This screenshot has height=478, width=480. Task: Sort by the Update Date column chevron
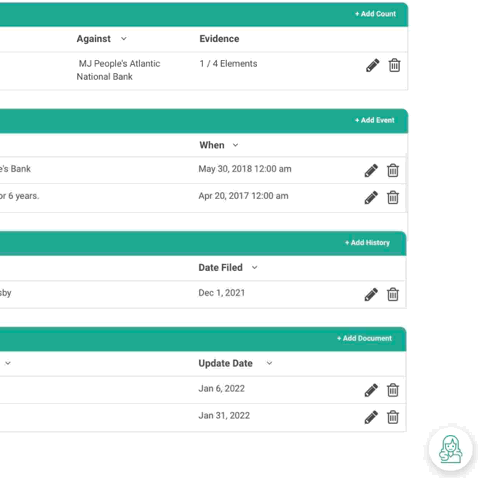269,363
